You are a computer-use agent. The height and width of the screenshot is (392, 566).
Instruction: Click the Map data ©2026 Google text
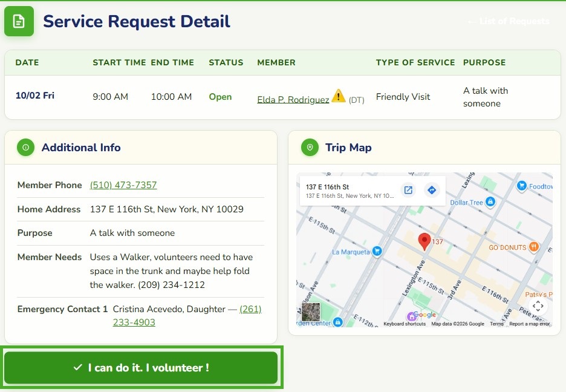coord(458,324)
